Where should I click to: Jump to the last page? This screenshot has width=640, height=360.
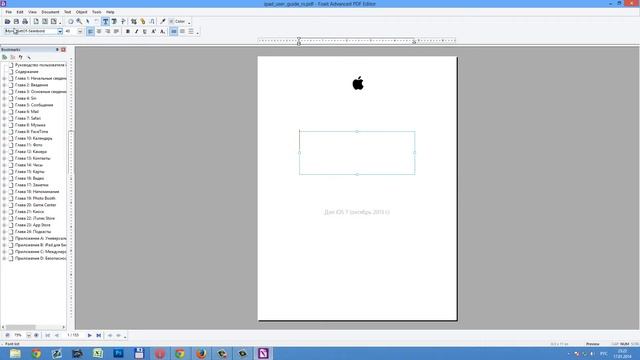(x=99, y=336)
